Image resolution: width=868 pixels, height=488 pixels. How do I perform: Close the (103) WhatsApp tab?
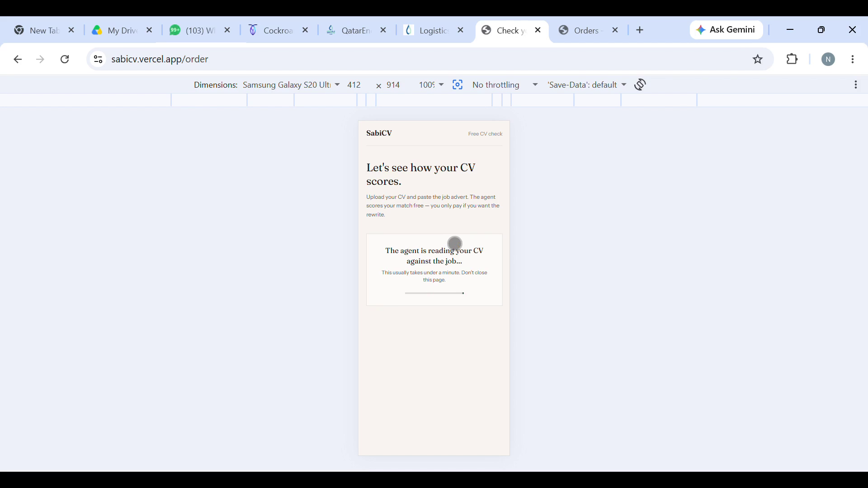click(x=227, y=30)
